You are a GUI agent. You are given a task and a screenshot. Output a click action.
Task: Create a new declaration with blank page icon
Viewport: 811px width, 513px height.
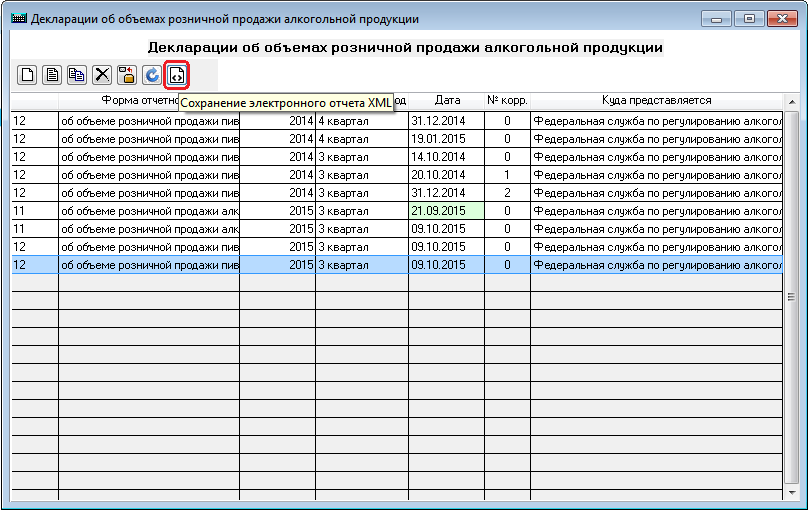27,75
